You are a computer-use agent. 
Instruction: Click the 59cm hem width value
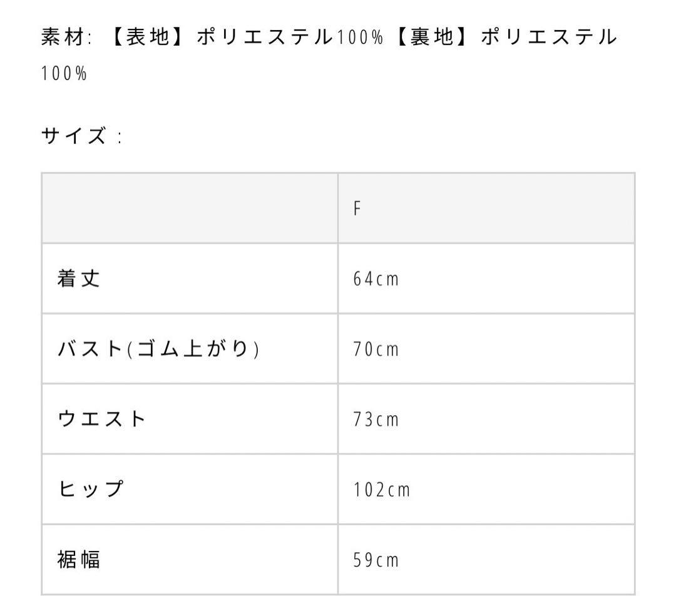pos(376,560)
